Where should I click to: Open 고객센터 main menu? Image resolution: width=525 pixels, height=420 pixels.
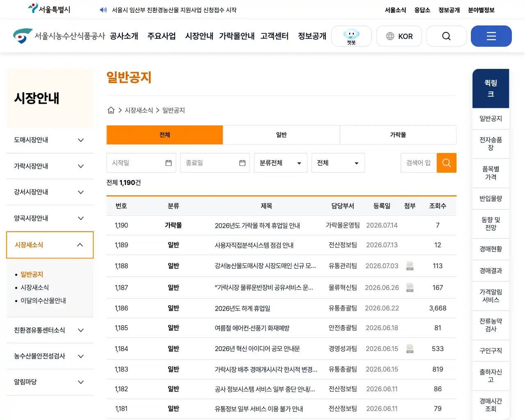[274, 36]
